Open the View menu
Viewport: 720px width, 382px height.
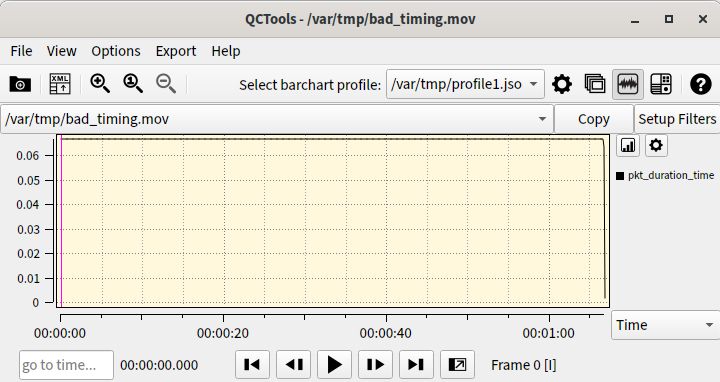pyautogui.click(x=62, y=51)
